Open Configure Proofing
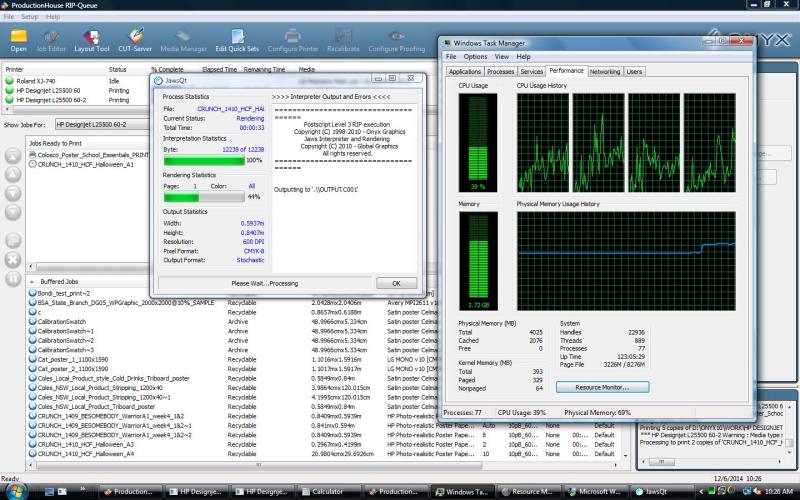This screenshot has width=800, height=500. pos(397,40)
